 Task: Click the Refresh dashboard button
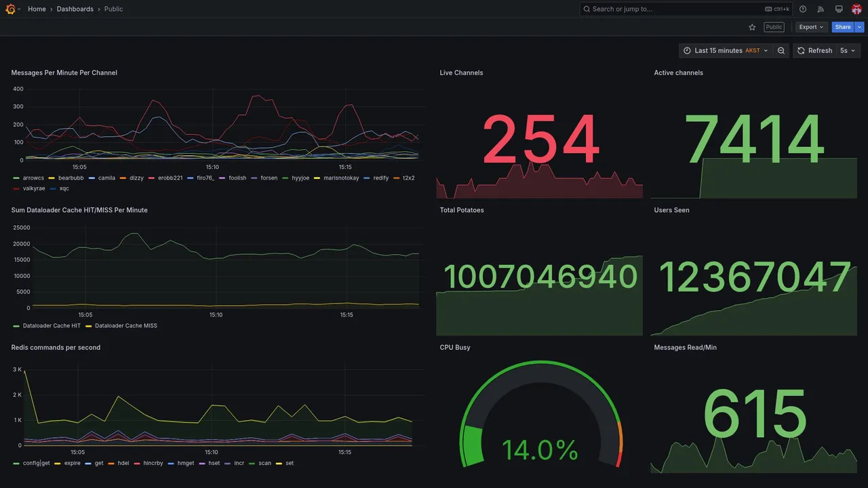814,51
